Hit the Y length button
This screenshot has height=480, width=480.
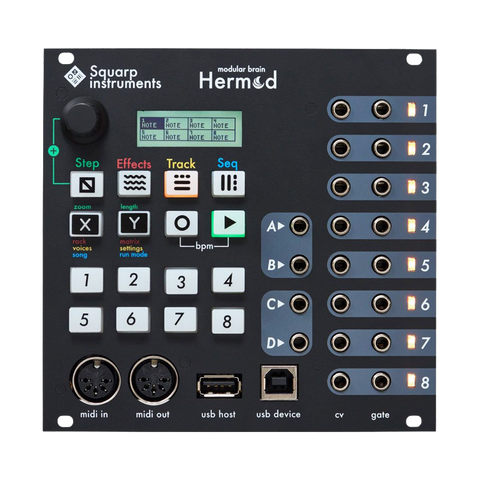point(134,223)
